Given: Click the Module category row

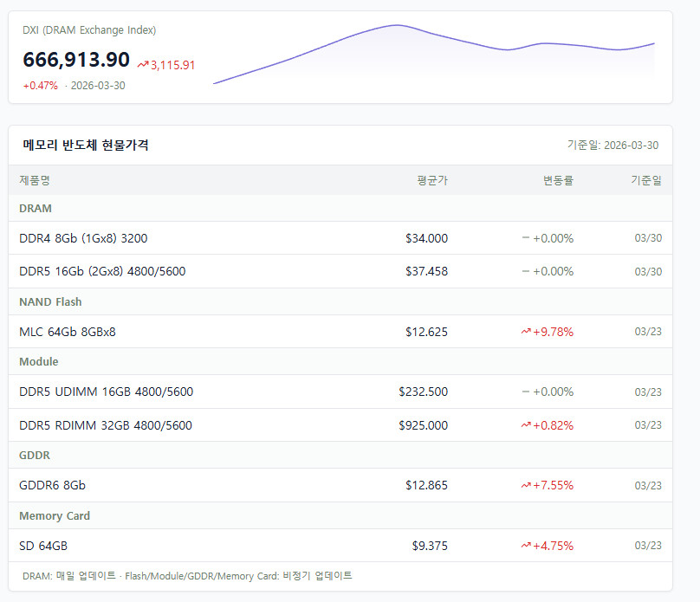Looking at the screenshot, I should point(340,361).
